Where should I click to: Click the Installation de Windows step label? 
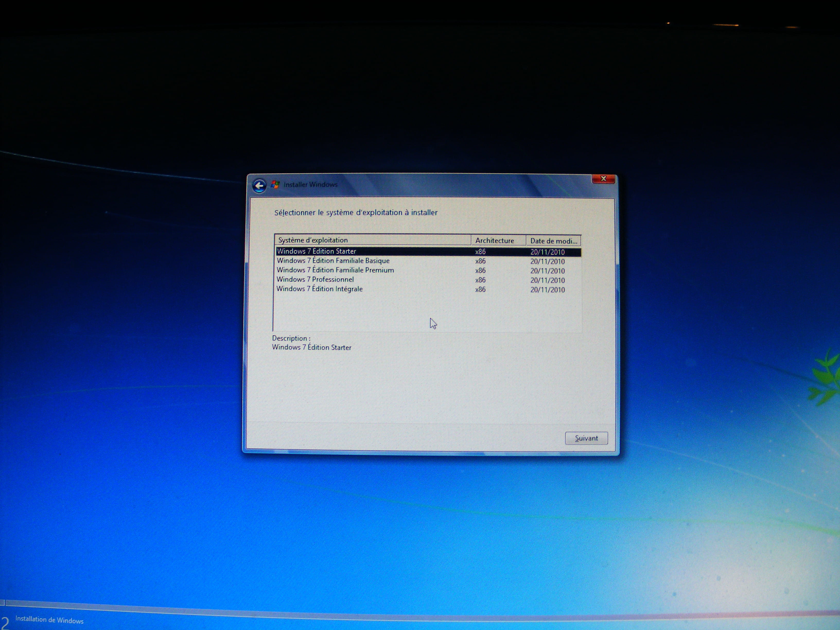(x=49, y=620)
